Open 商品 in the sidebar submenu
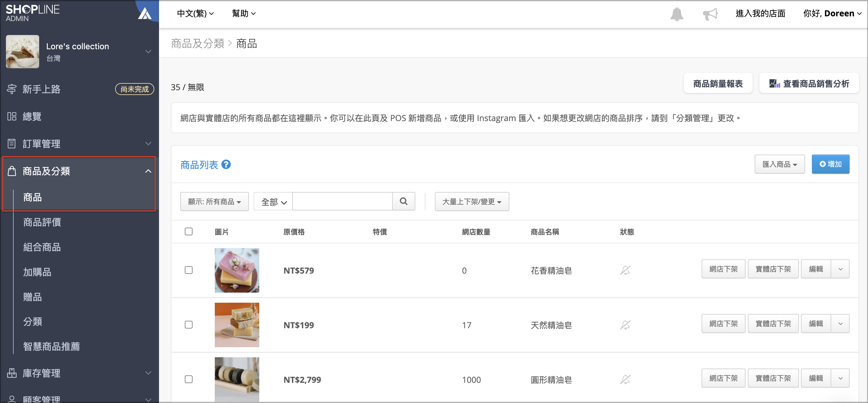 click(x=32, y=197)
